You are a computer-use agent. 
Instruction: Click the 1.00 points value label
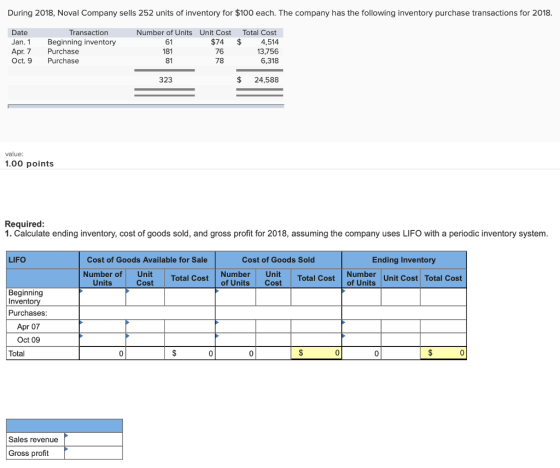[29, 164]
